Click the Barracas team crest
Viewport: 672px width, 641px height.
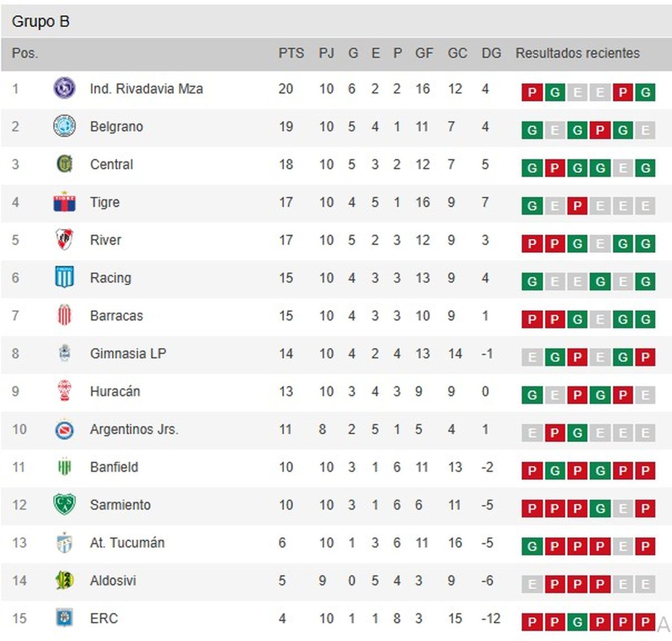click(x=64, y=315)
